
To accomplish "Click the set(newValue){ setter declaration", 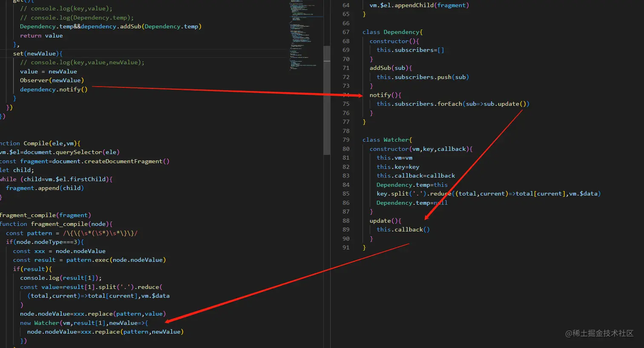I will 38,53.
